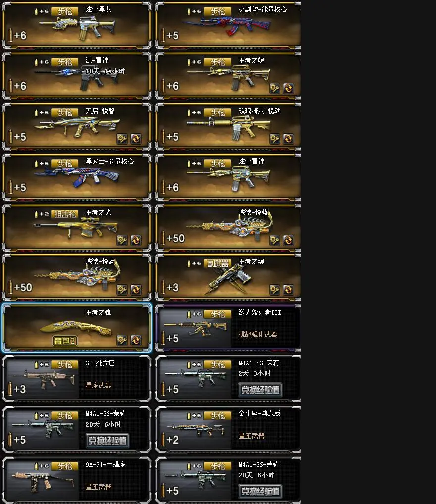Click 兑换经验值 on the left-column M4A1-SS-茉莉
Viewport: 436px width, 504px height.
pos(108,440)
